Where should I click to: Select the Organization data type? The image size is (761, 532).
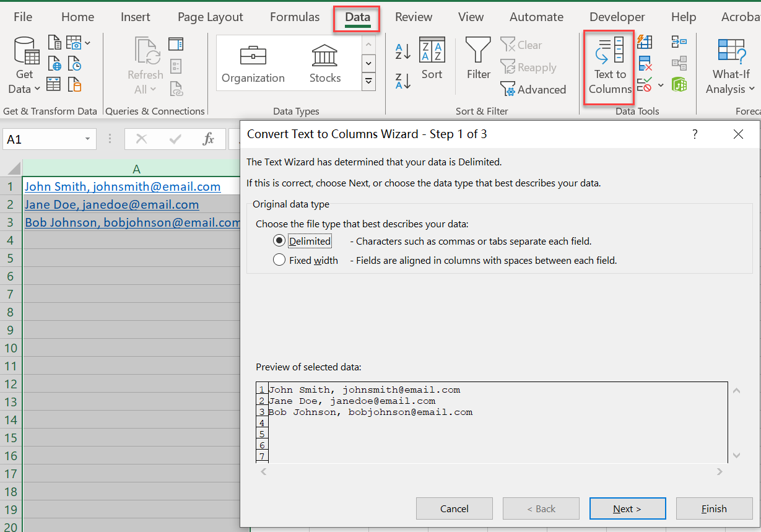coord(253,64)
